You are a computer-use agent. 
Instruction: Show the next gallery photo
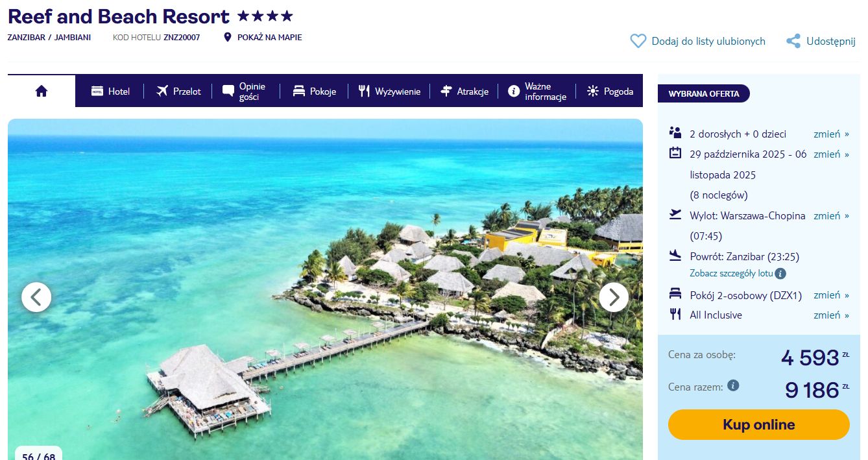click(613, 297)
